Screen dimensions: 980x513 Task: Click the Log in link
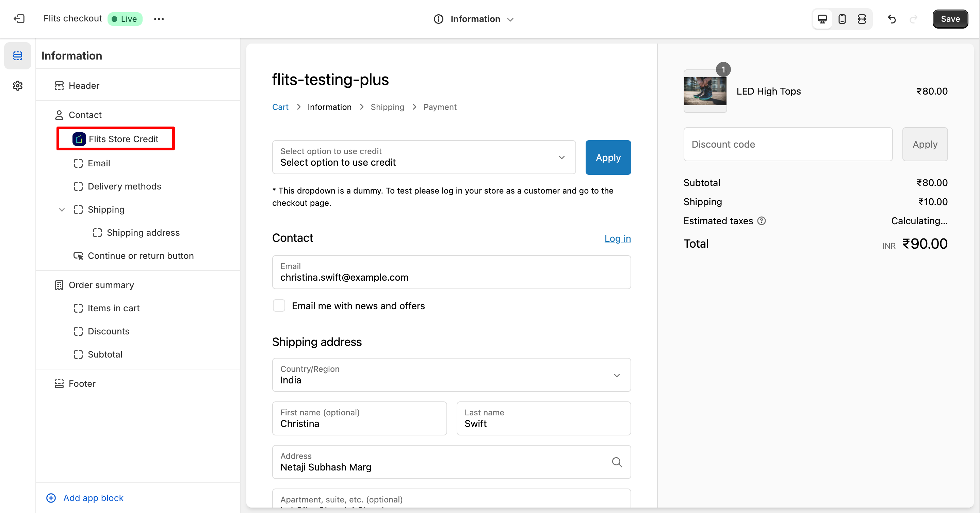point(618,238)
